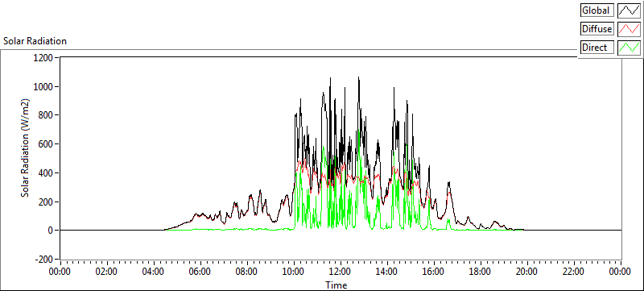
Task: Click the Global plot line style icon
Action: (x=629, y=10)
